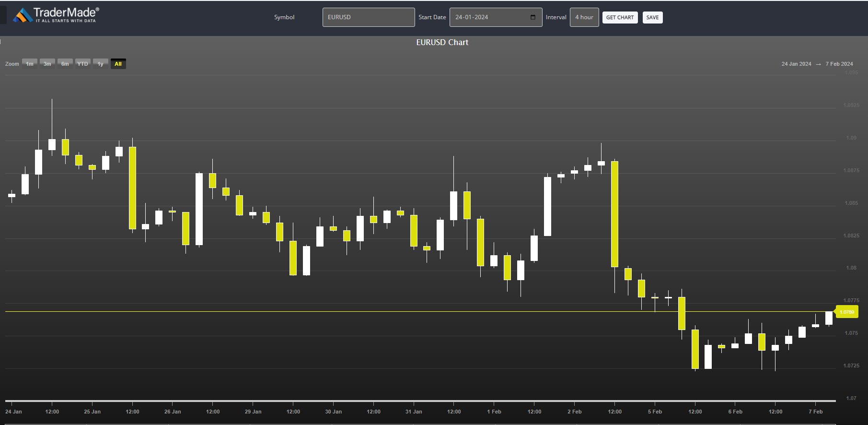Click the 1.0925 price axis label

(851, 105)
